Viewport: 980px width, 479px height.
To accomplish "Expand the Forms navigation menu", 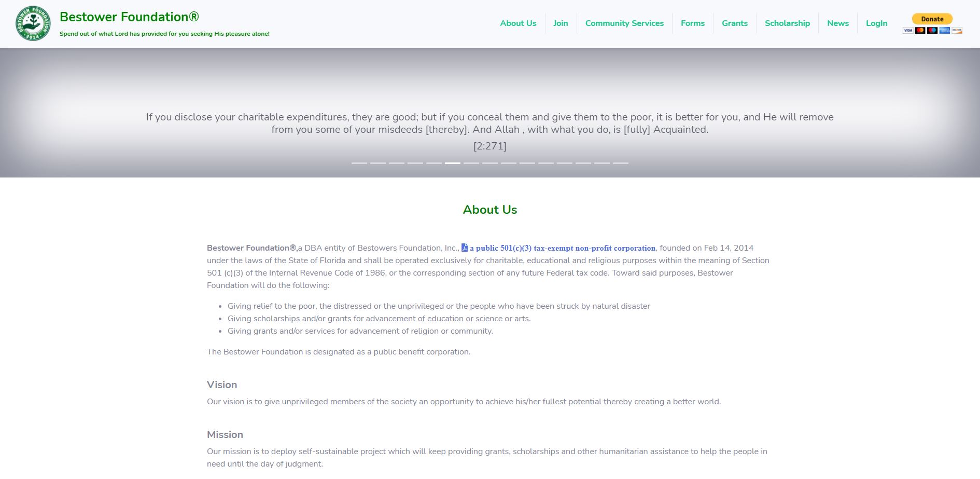I will [693, 23].
